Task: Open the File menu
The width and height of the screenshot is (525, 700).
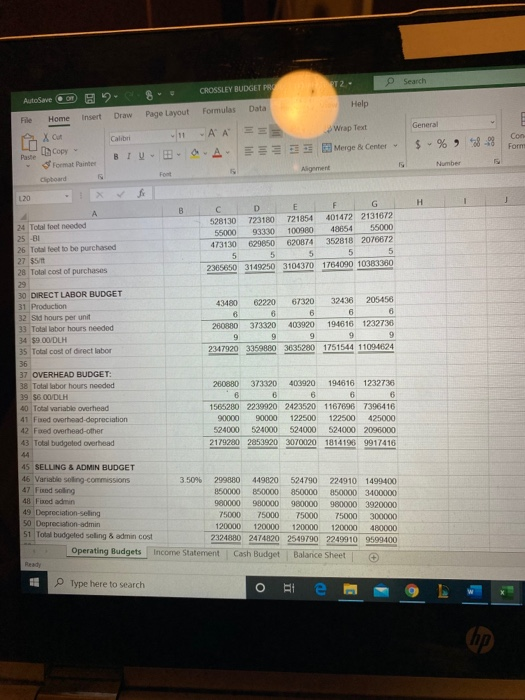Action: coord(26,120)
